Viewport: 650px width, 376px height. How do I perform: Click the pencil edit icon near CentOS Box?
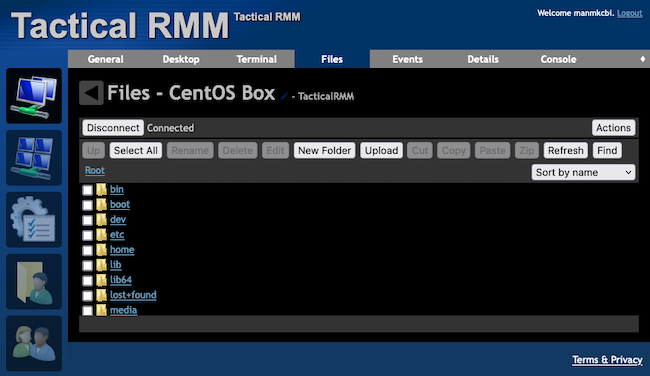click(284, 96)
